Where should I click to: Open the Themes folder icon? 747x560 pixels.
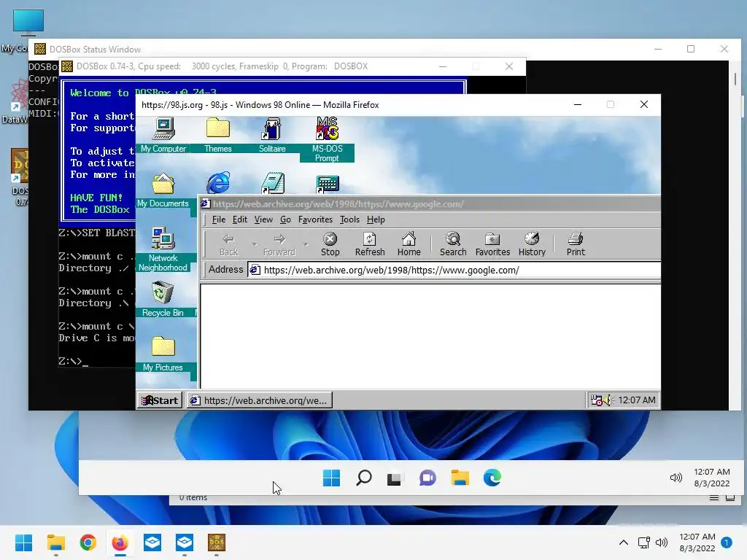coord(217,134)
